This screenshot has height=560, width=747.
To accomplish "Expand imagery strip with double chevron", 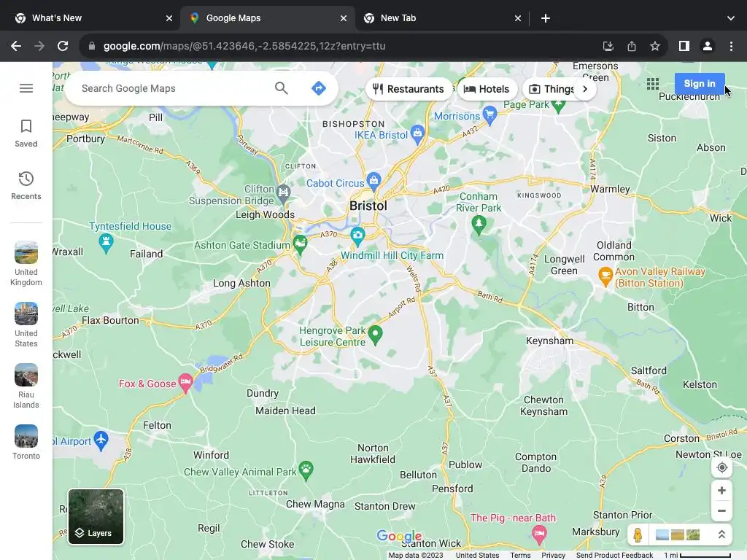I will point(721,534).
